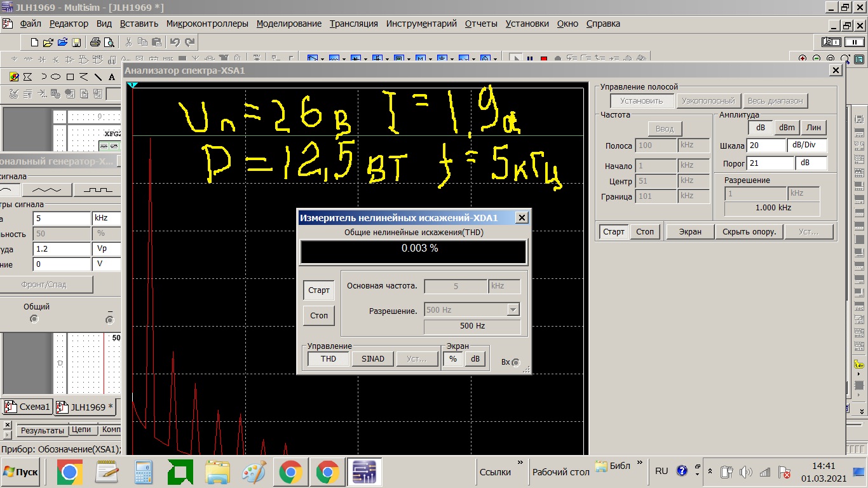Toggle THD measurement mode
The width and height of the screenshot is (868, 488).
click(x=329, y=358)
